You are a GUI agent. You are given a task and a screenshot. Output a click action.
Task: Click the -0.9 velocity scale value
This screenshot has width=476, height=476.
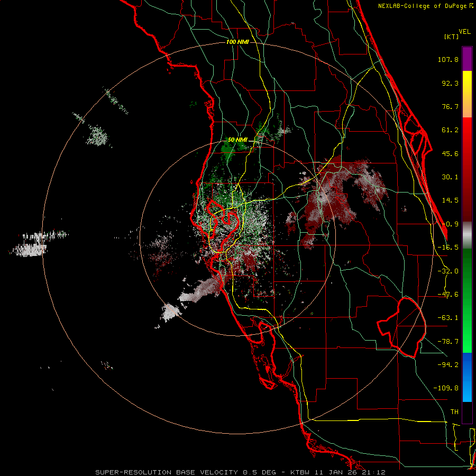[x=450, y=224]
